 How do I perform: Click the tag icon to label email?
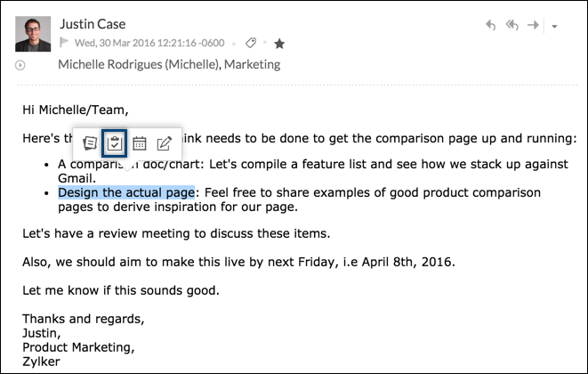tap(252, 42)
